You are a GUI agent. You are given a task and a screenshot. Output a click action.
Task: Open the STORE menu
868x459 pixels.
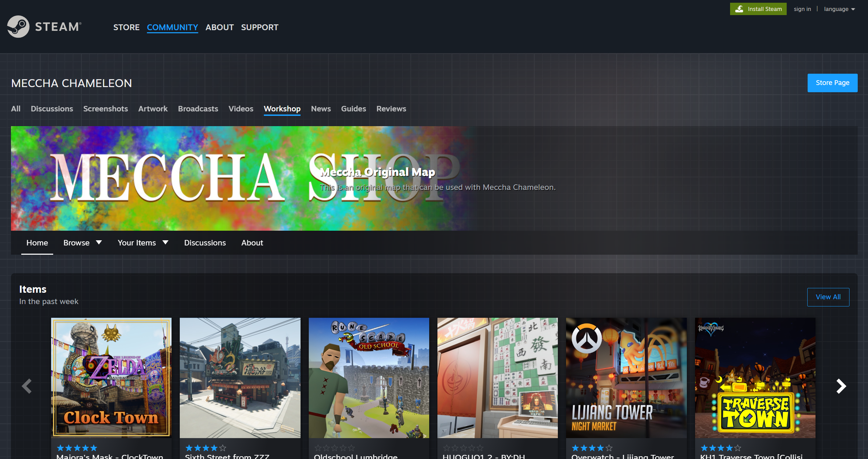point(126,27)
